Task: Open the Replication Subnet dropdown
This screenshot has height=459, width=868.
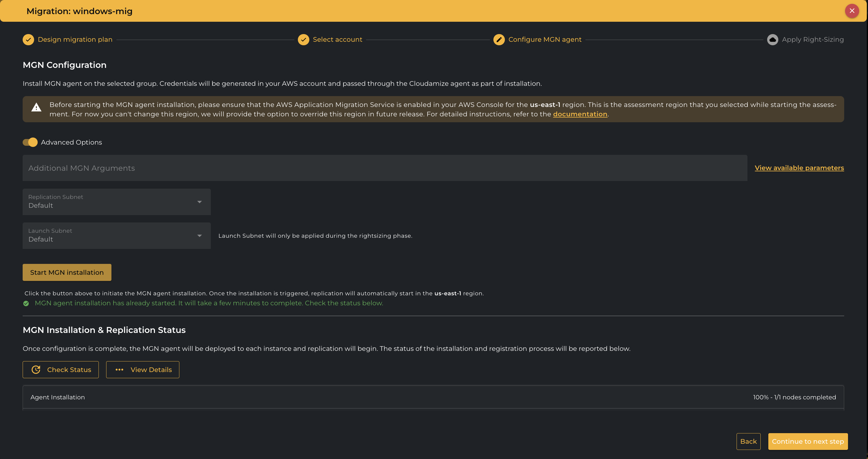Action: click(x=117, y=202)
